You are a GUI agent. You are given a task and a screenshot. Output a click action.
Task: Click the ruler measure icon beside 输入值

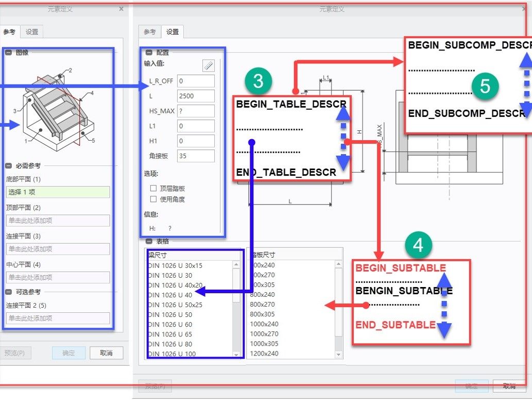coord(209,65)
